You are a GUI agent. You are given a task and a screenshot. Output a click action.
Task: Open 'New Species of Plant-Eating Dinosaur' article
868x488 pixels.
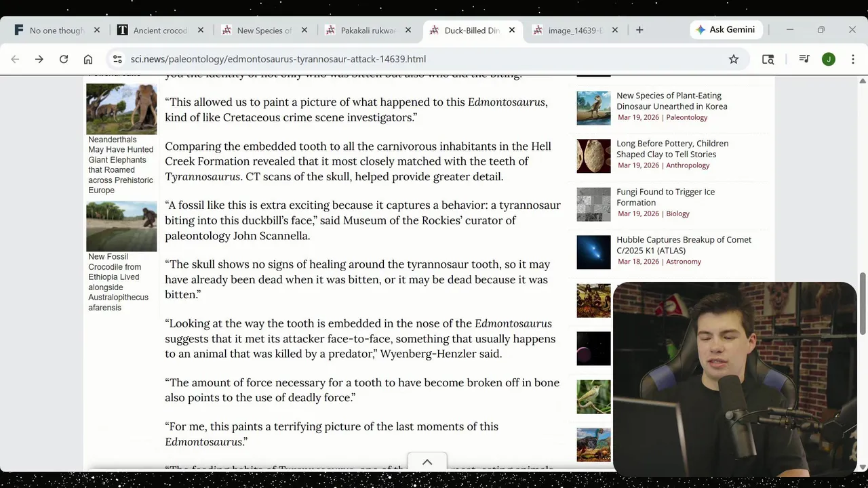point(671,101)
